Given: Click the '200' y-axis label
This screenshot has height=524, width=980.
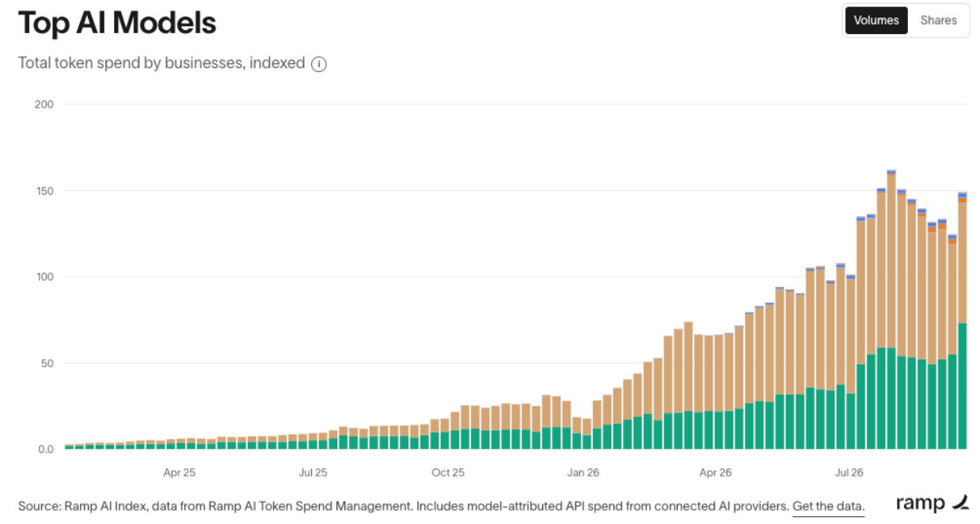Looking at the screenshot, I should click(x=43, y=104).
